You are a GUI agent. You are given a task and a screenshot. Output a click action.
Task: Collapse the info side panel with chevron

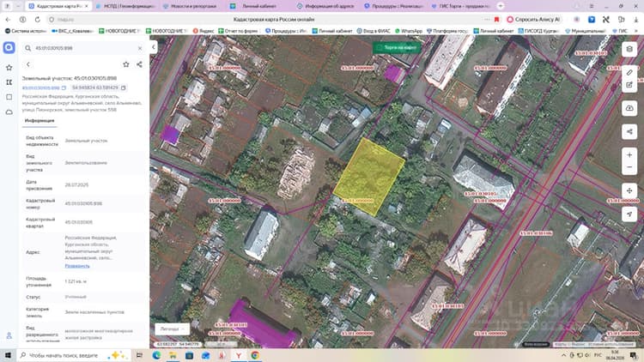154,47
